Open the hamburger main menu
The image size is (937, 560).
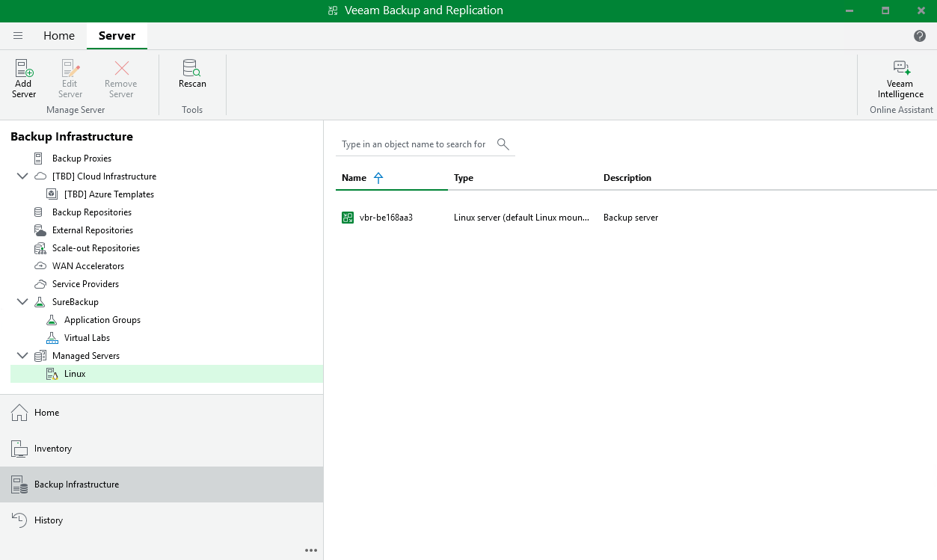[x=18, y=36]
